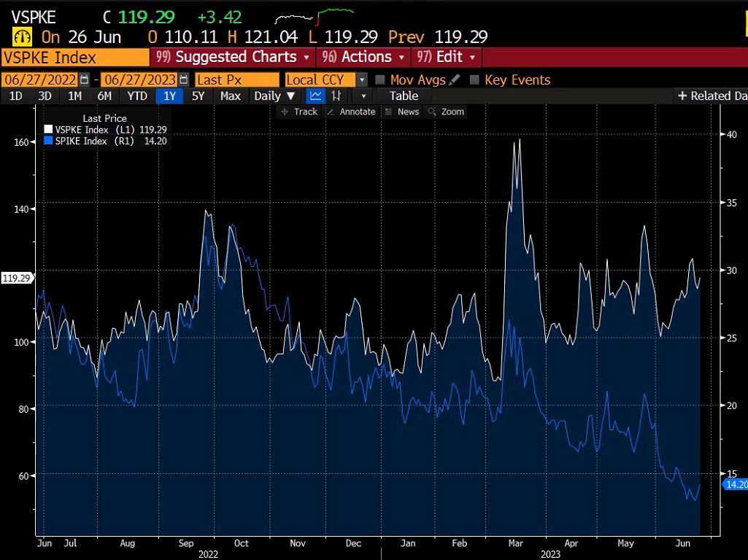Open the Edit dropdown menu
Viewport: 748px width, 560px height.
[x=446, y=57]
